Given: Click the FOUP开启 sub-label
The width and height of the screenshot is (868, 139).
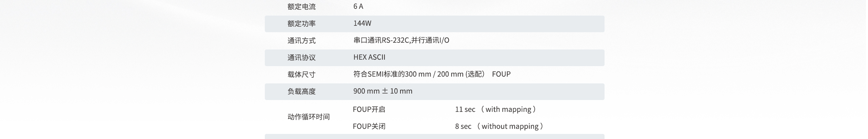Looking at the screenshot, I should coord(369,110).
